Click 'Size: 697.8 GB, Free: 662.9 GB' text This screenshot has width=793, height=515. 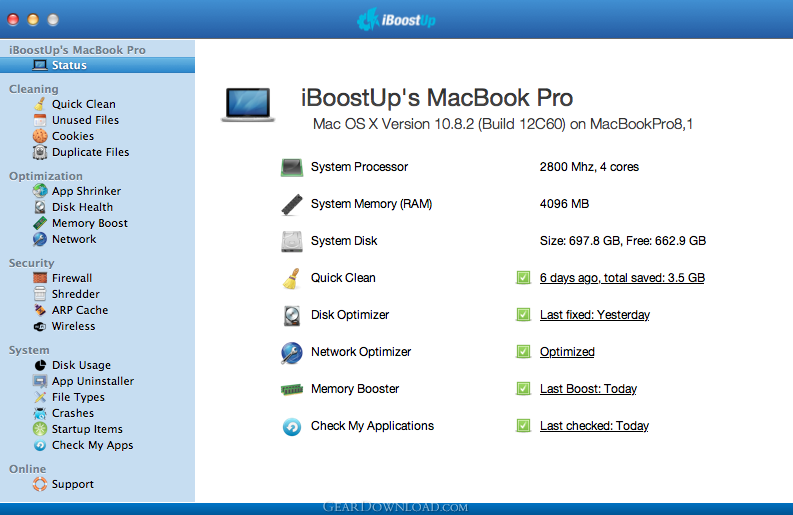pos(623,241)
